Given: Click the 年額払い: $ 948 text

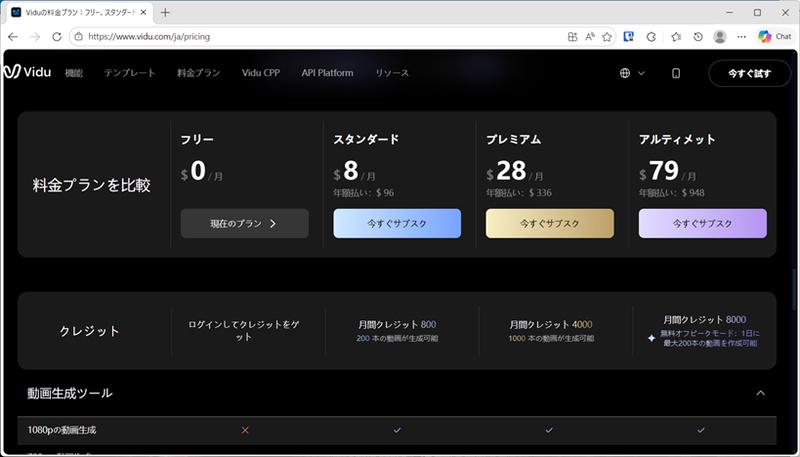Looking at the screenshot, I should click(x=672, y=193).
